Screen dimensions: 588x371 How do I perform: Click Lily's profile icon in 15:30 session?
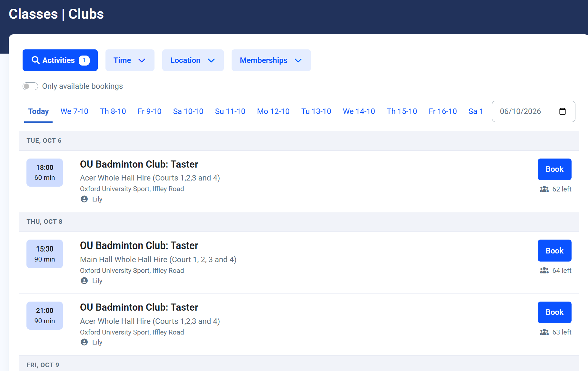[x=84, y=281]
